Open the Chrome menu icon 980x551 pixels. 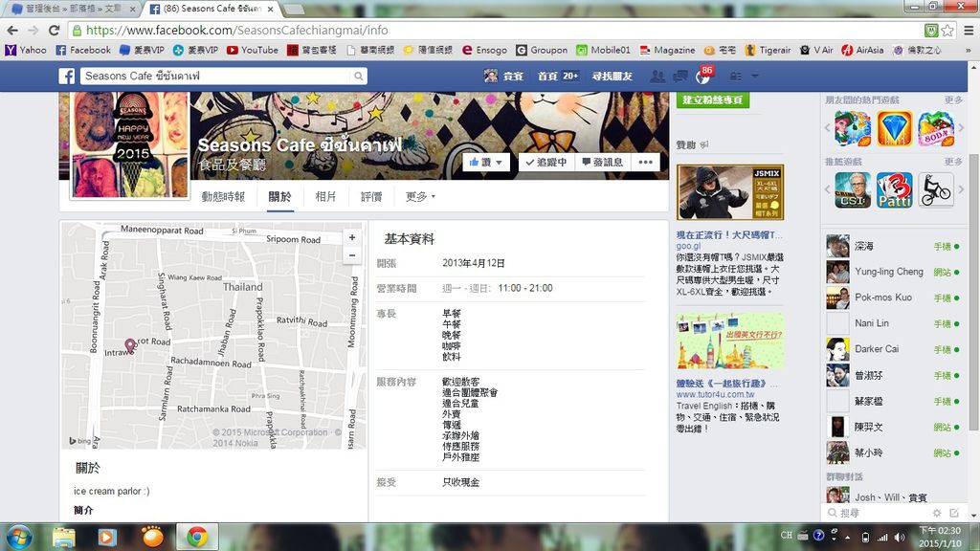(x=969, y=30)
